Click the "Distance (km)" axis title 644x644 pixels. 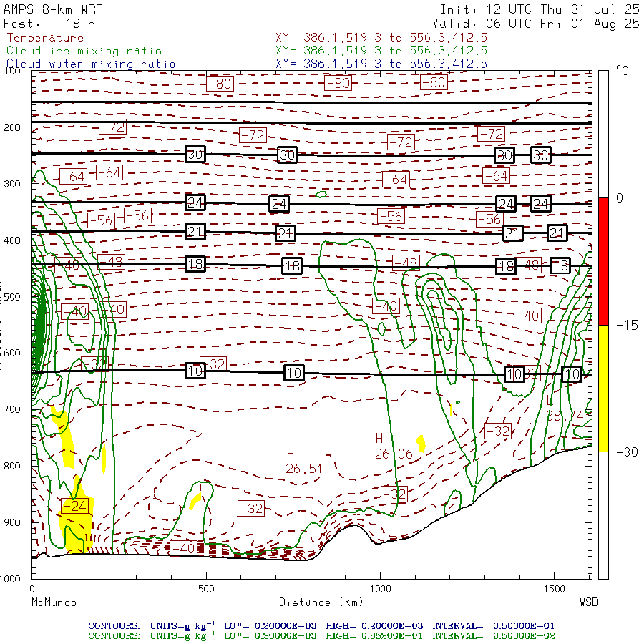click(321, 602)
